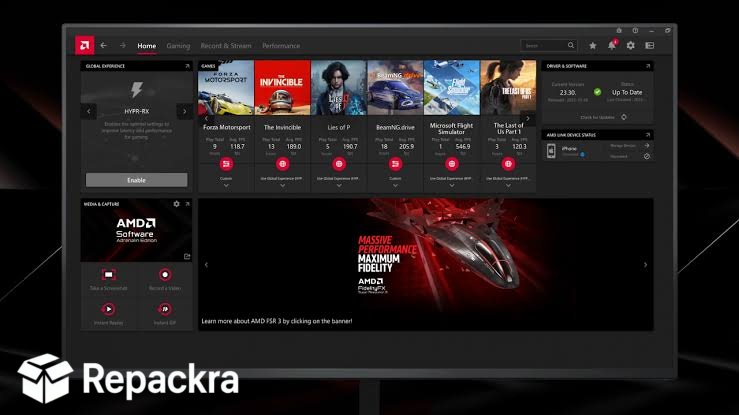
Task: Toggle the sidebar panel icon
Action: pos(649,46)
